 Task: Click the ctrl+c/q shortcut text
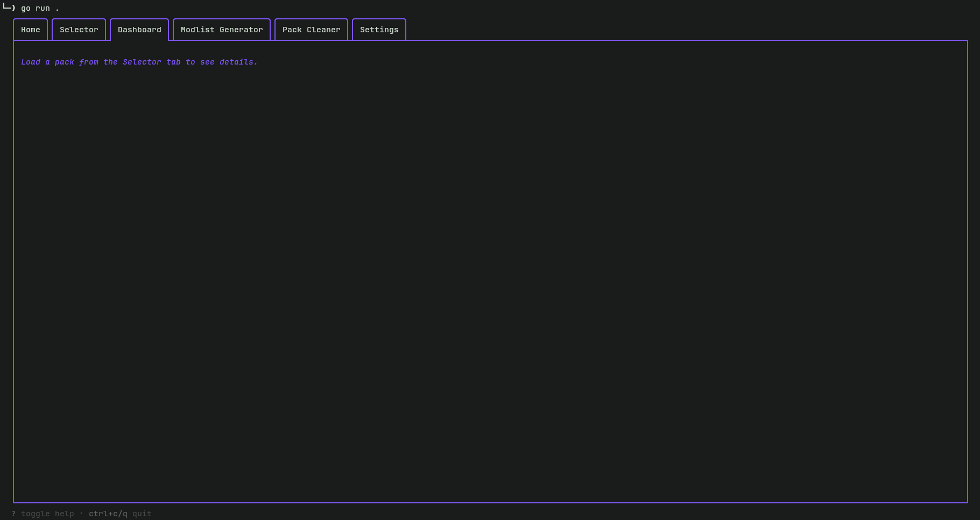click(x=108, y=514)
